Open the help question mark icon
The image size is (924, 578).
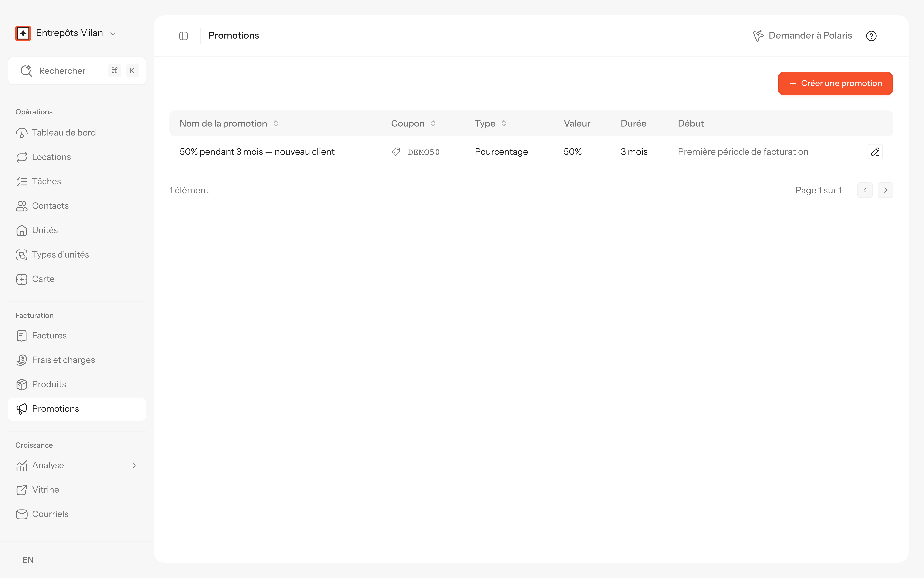871,36
